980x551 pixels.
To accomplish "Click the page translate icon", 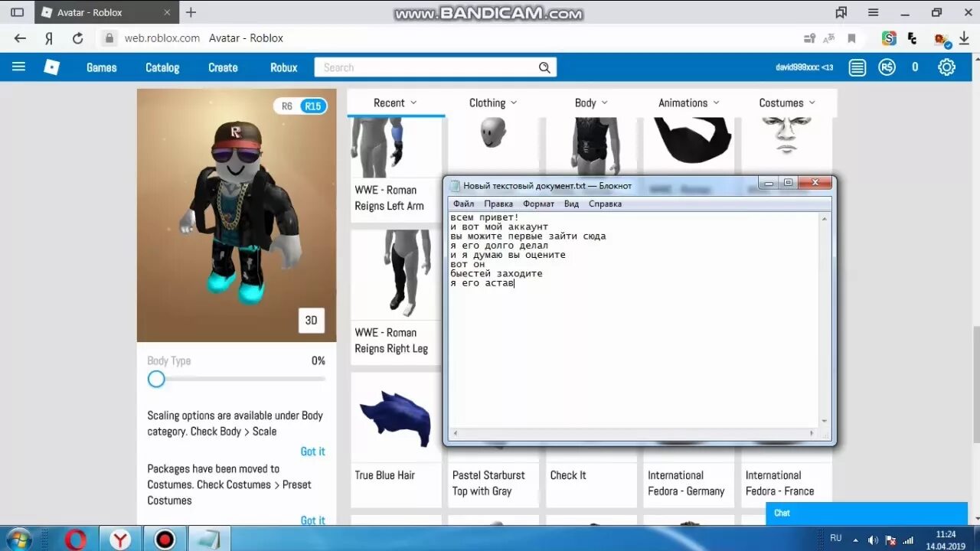I will [829, 38].
